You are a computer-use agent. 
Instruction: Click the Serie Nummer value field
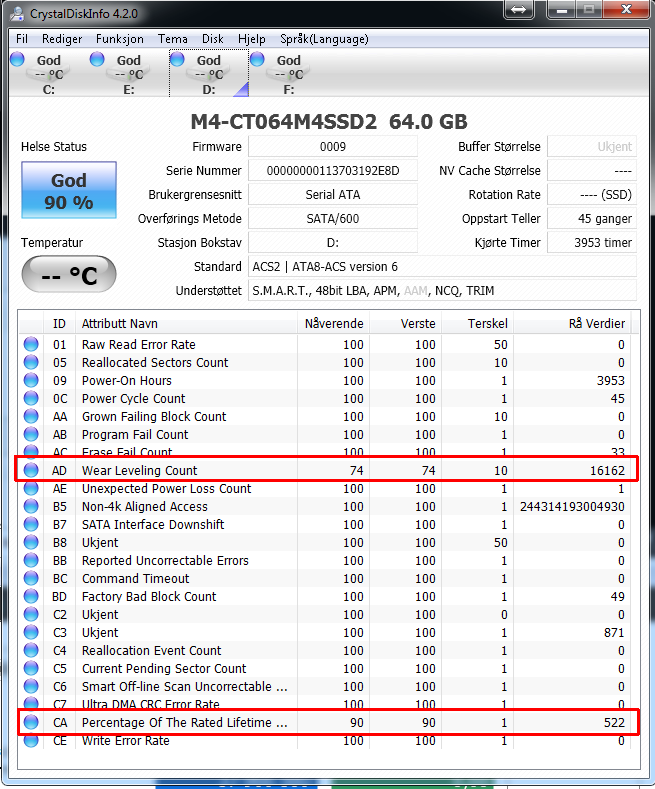(x=333, y=171)
